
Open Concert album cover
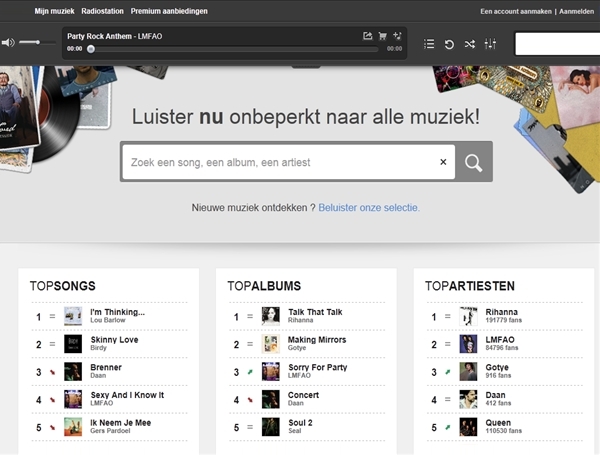271,399
